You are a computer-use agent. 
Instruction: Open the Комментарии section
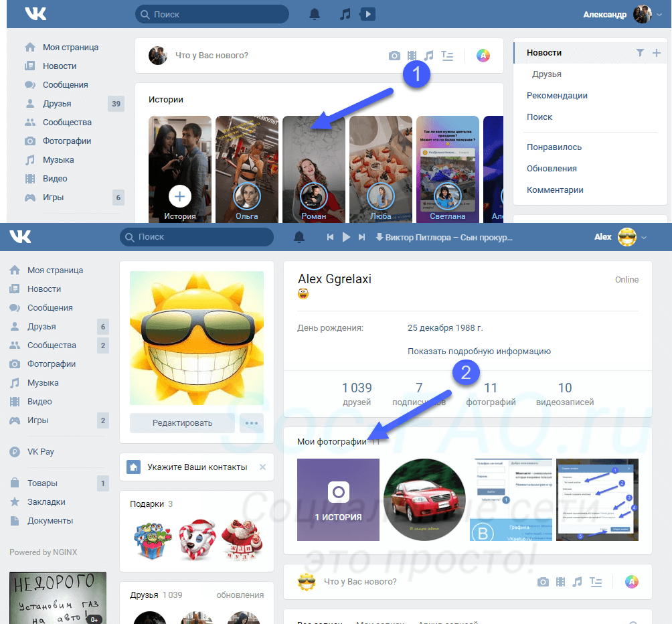[x=555, y=190]
